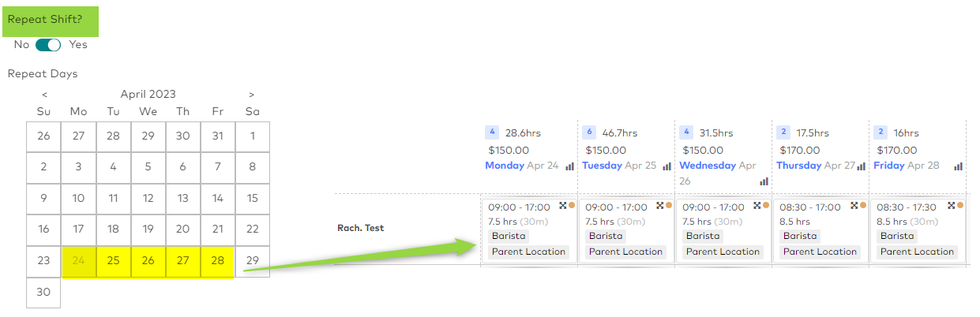Click the highlighted April 26 date cell
This screenshot has width=980, height=317.
click(x=148, y=260)
